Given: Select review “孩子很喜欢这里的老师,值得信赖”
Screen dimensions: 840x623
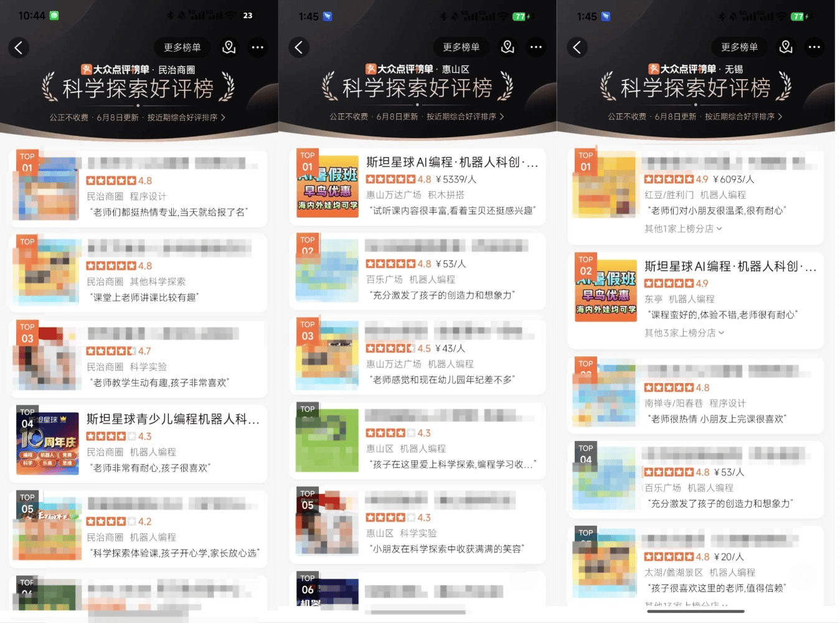Looking at the screenshot, I should [717, 588].
